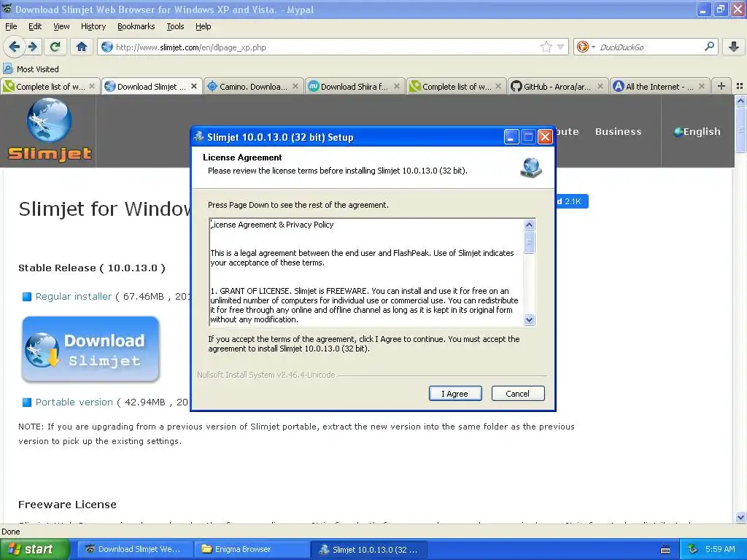This screenshot has width=747, height=560.
Task: Click the Business navigation link
Action: point(618,131)
